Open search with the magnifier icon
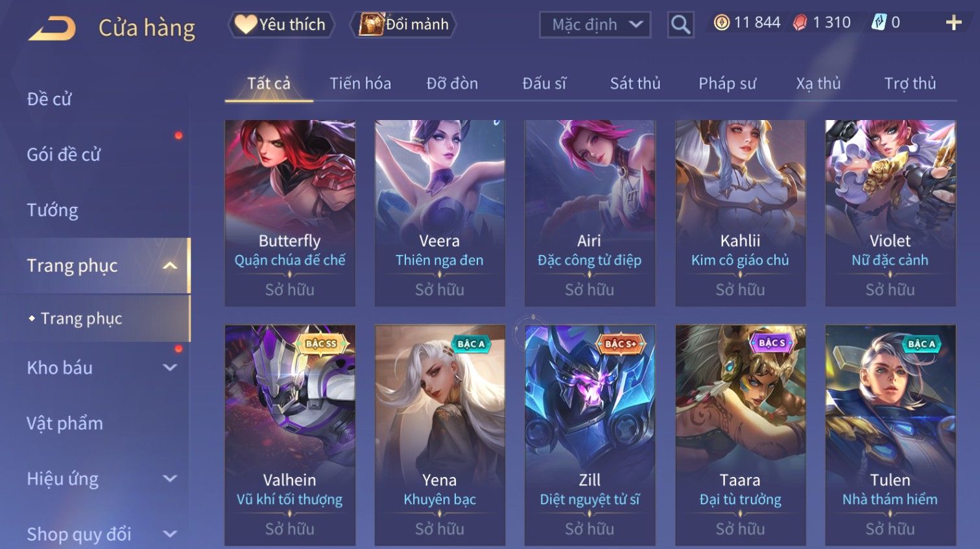 [x=680, y=25]
